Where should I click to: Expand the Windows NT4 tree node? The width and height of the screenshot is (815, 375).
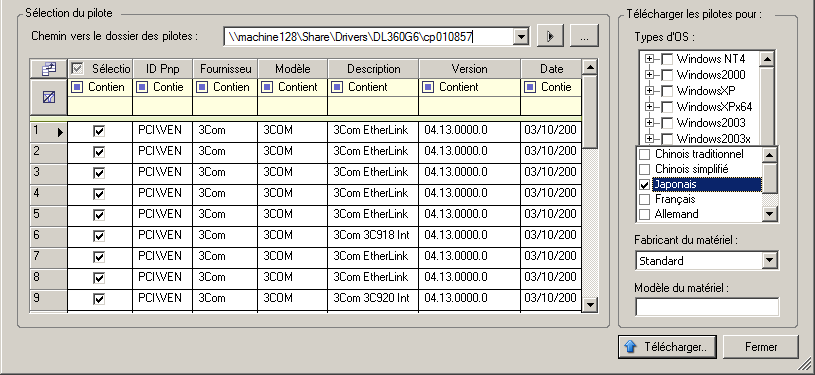click(649, 59)
